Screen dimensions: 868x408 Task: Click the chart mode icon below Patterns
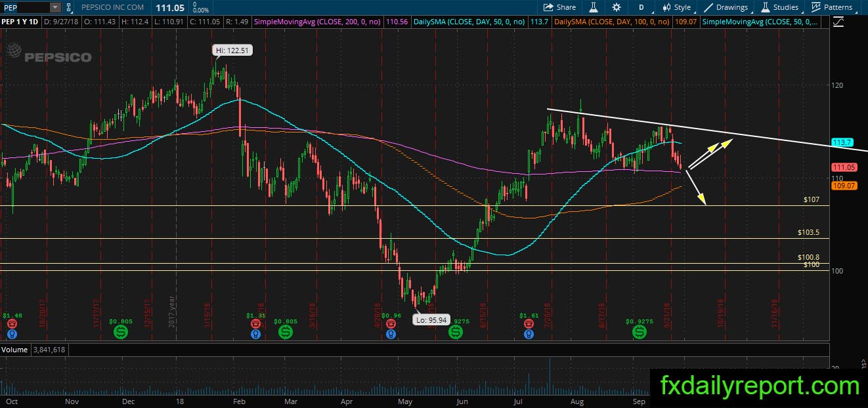[x=838, y=22]
